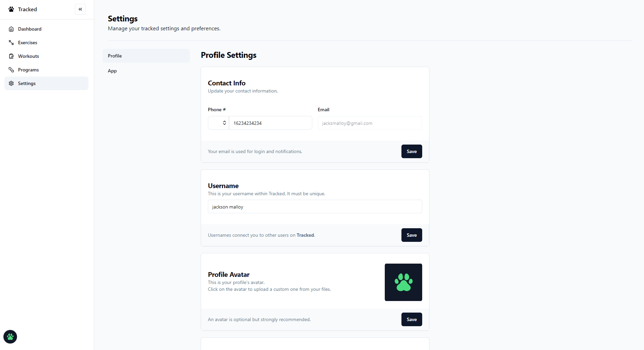This screenshot has height=350, width=644.
Task: Click the Programs icon in sidebar
Action: click(11, 70)
